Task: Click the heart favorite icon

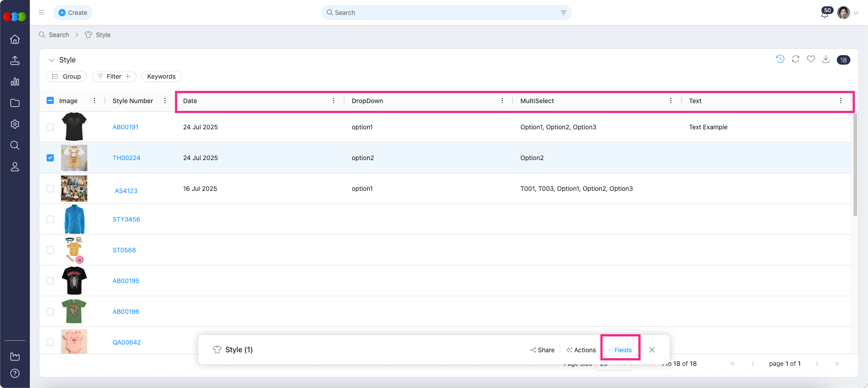Action: (x=811, y=59)
